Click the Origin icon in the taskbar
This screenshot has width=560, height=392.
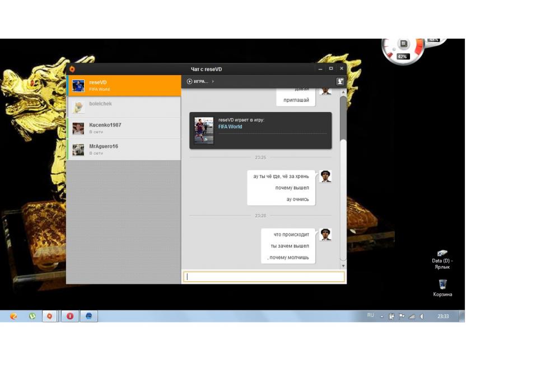pos(50,316)
